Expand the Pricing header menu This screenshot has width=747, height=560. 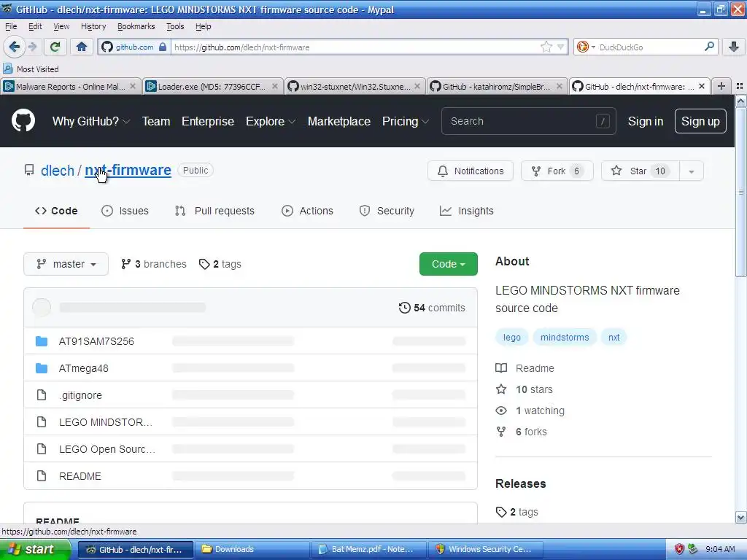click(405, 121)
